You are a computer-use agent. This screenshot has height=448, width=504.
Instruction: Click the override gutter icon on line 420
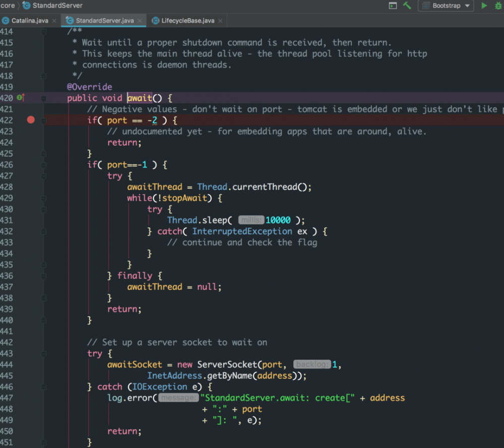21,97
